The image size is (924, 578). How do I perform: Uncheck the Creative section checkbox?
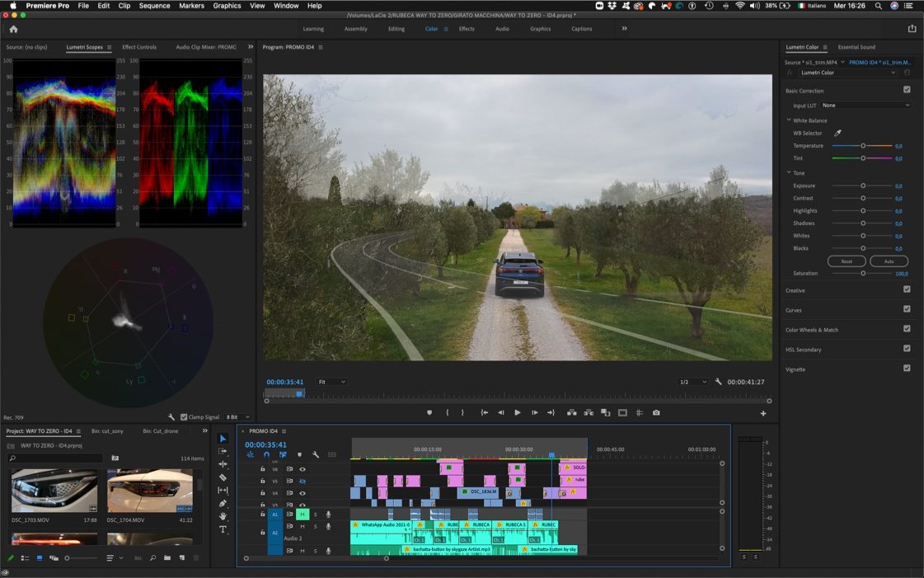pos(907,289)
